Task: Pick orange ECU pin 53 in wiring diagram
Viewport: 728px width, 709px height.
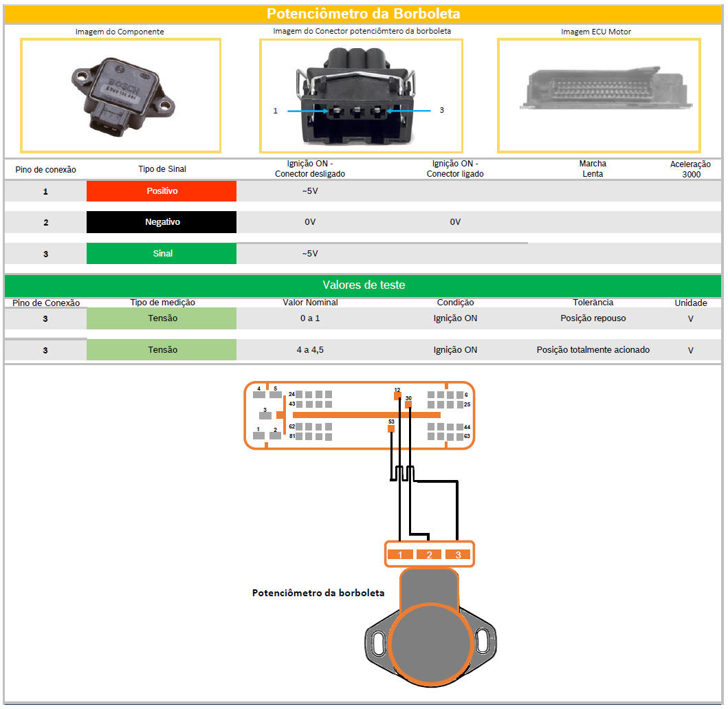Action: point(391,428)
